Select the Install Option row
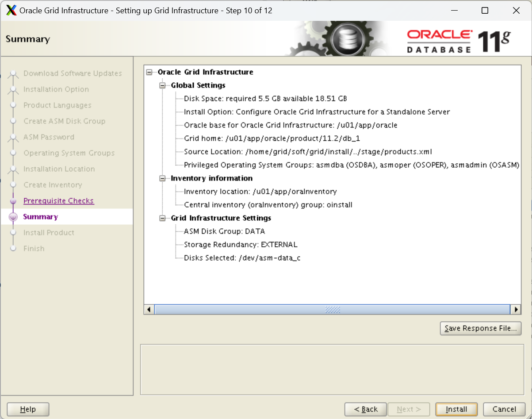The width and height of the screenshot is (532, 419). tap(317, 112)
